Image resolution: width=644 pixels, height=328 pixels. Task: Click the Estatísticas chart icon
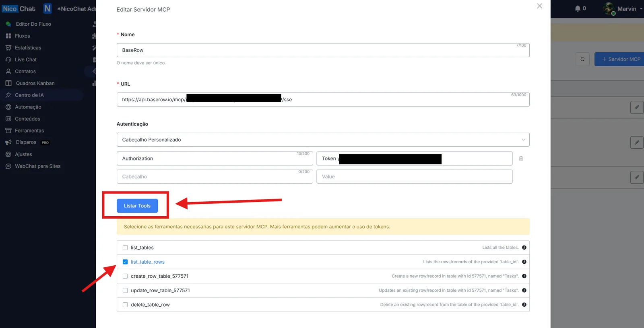click(8, 48)
